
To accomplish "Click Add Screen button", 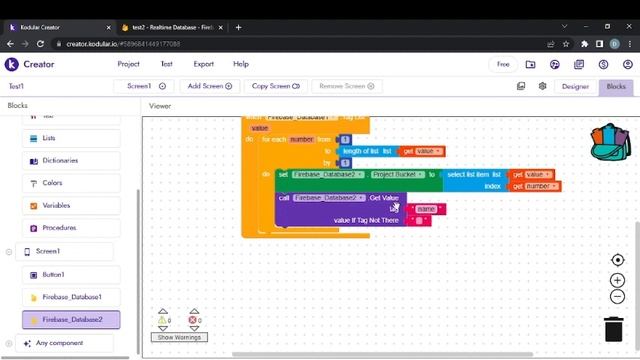I will point(210,86).
